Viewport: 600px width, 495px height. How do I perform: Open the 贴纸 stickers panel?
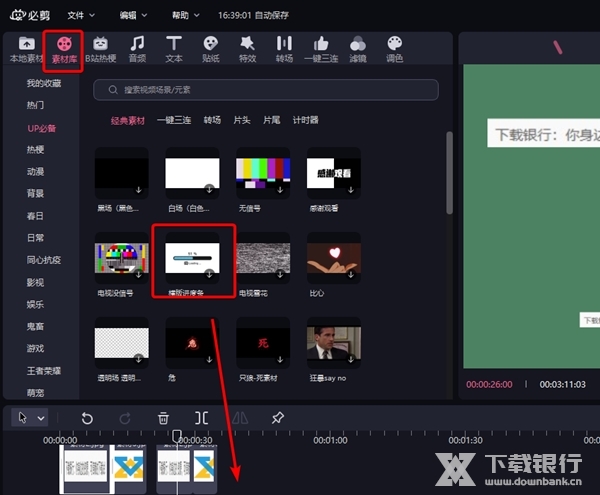[210, 50]
